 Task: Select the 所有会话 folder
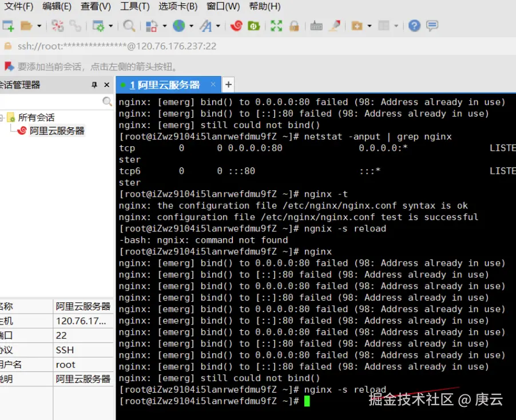pyautogui.click(x=36, y=117)
